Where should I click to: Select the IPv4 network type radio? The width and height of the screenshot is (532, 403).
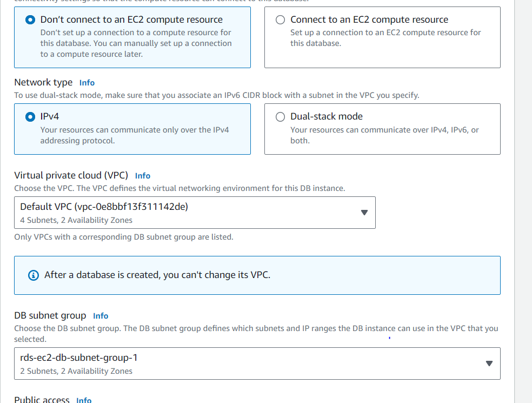30,117
